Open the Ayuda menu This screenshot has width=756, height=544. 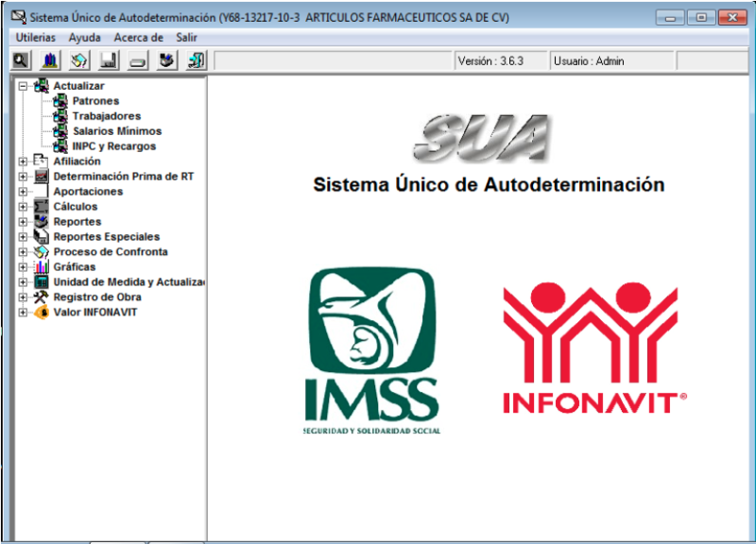point(84,38)
